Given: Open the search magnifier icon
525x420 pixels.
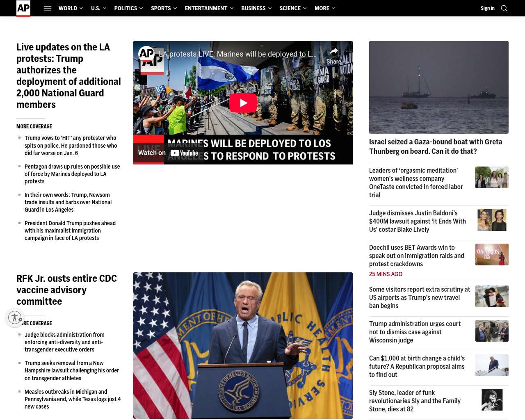Looking at the screenshot, I should [504, 8].
